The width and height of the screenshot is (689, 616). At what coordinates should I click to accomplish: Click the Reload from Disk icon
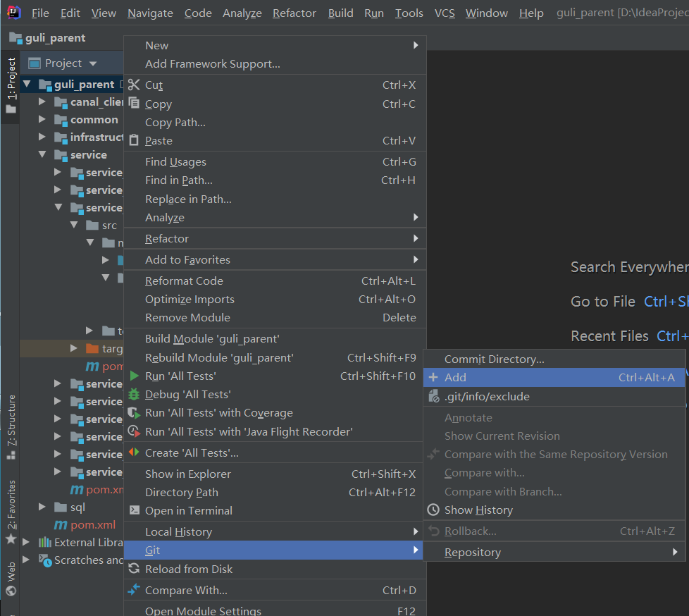pyautogui.click(x=134, y=568)
